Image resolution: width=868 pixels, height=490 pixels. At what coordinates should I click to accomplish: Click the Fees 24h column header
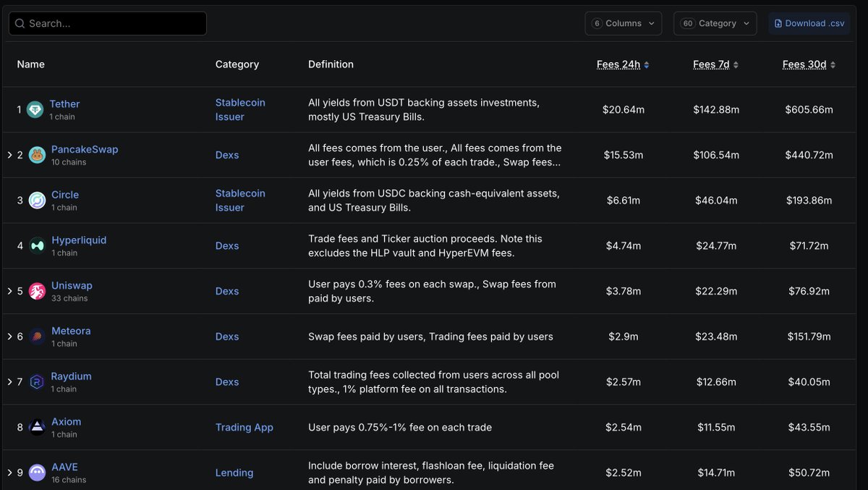(618, 64)
